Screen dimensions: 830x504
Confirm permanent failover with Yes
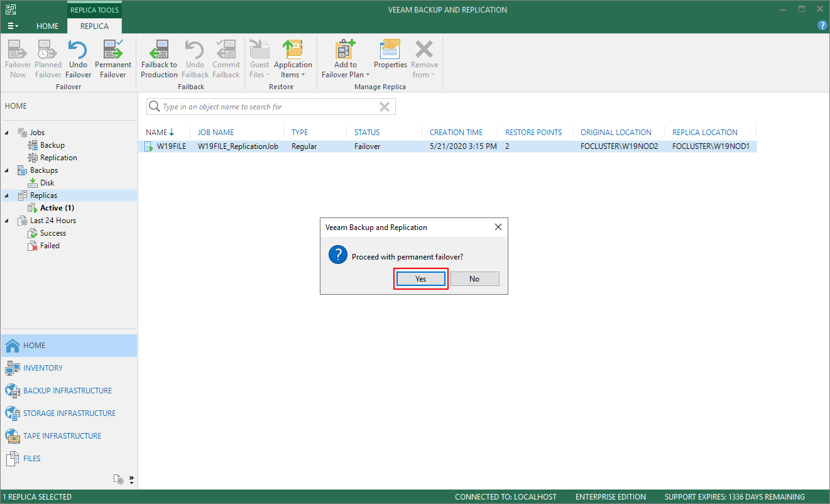tap(421, 278)
